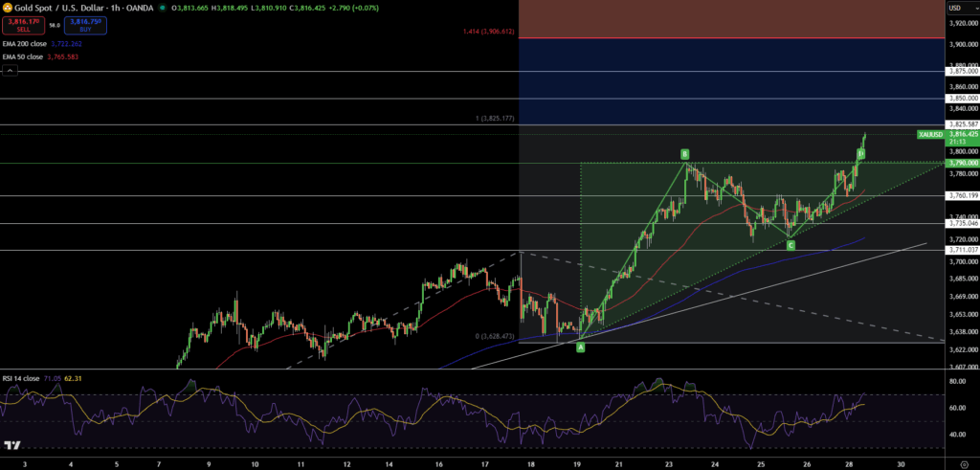
Task: Click the 3,825.587 level on the price axis
Action: [x=961, y=124]
